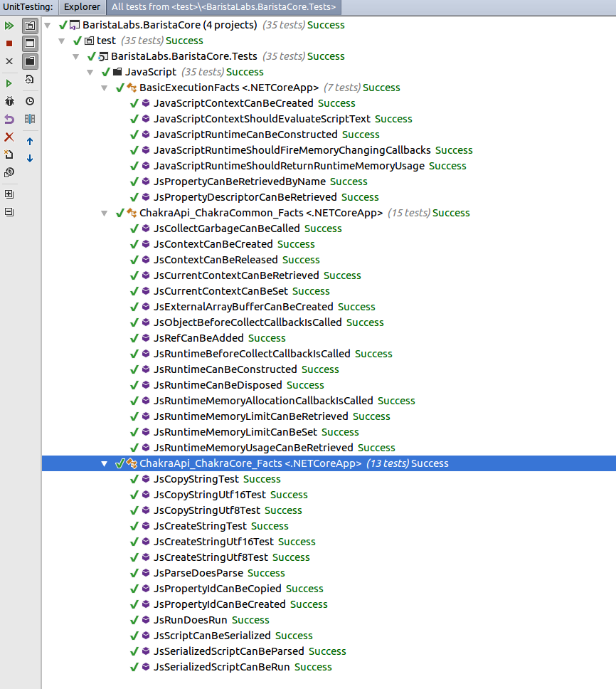The image size is (616, 689).
Task: Click the folder icon beside JavaScript
Action: (117, 72)
